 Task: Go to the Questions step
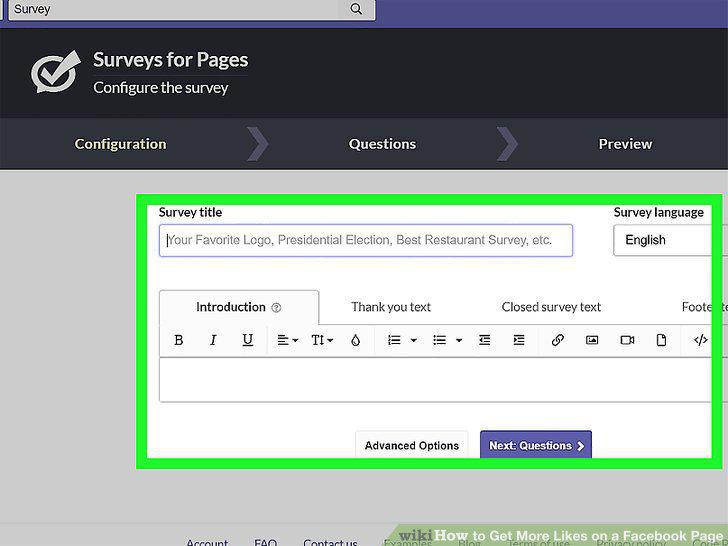coord(382,144)
